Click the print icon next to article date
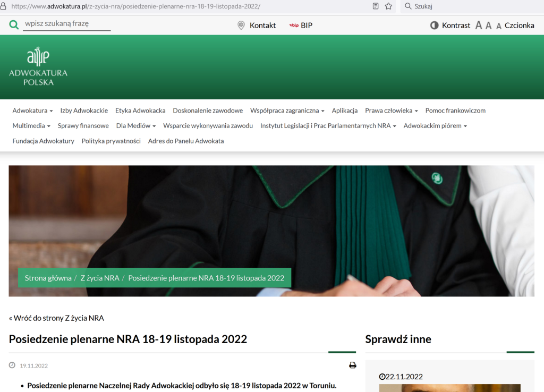Image resolution: width=544 pixels, height=392 pixels. tap(352, 365)
